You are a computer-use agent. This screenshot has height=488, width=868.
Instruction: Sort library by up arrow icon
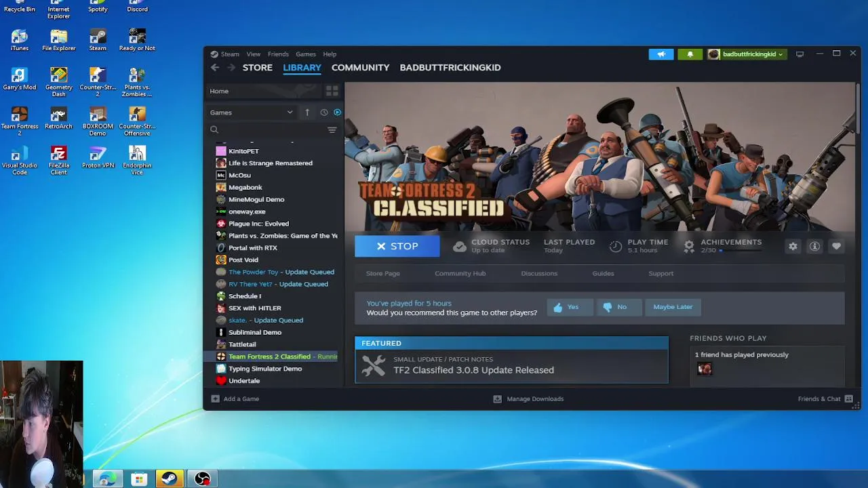pyautogui.click(x=307, y=113)
